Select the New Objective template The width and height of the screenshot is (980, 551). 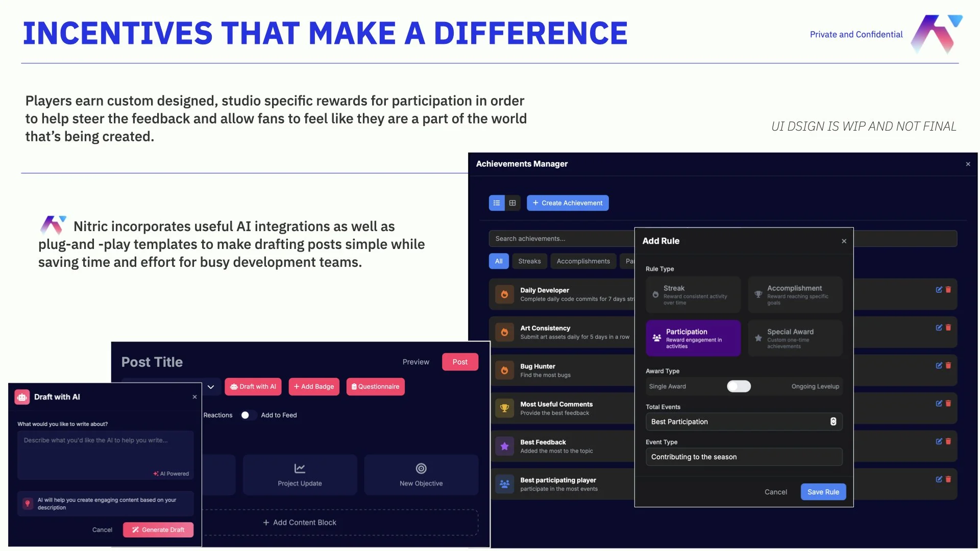[x=421, y=474]
